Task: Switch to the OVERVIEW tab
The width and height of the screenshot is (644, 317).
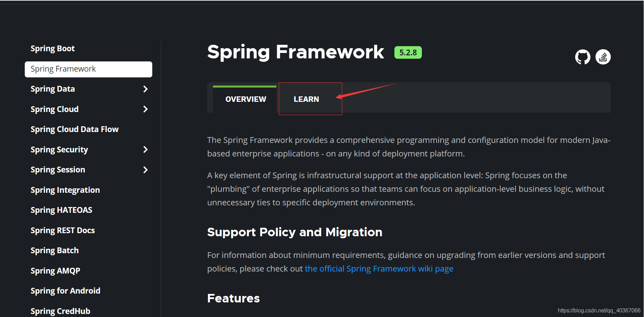Action: [x=246, y=99]
